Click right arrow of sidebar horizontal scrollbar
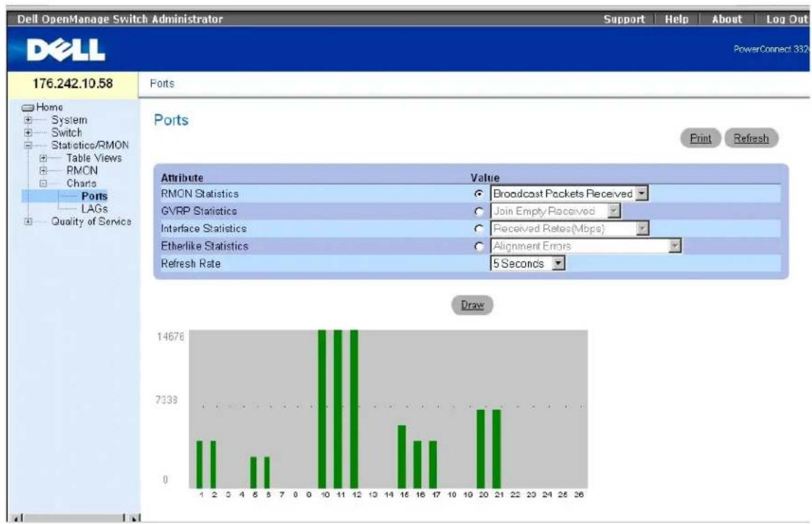The height and width of the screenshot is (524, 812). click(x=135, y=518)
